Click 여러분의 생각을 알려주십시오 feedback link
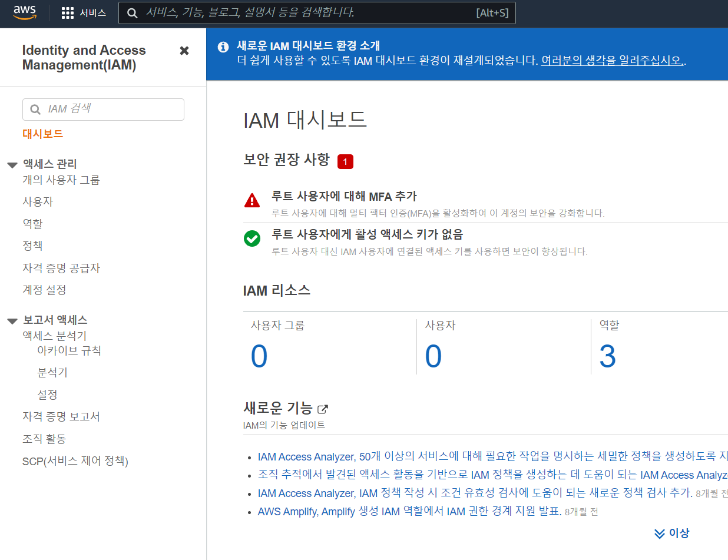 tap(613, 61)
